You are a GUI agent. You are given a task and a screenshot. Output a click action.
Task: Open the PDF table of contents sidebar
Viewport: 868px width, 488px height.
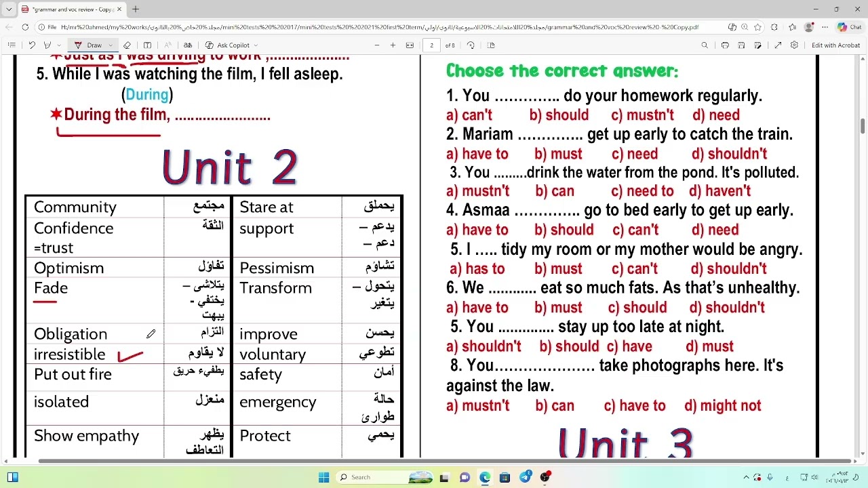coord(12,45)
